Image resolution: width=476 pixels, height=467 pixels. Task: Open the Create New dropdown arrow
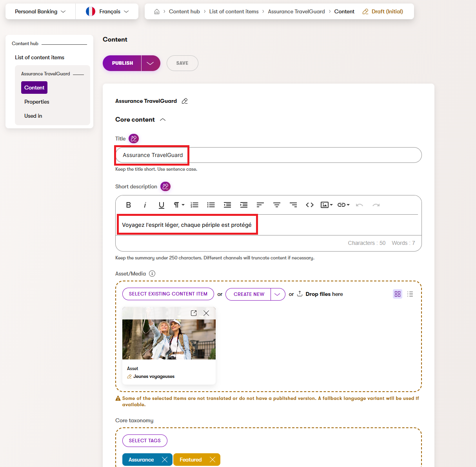(x=278, y=294)
